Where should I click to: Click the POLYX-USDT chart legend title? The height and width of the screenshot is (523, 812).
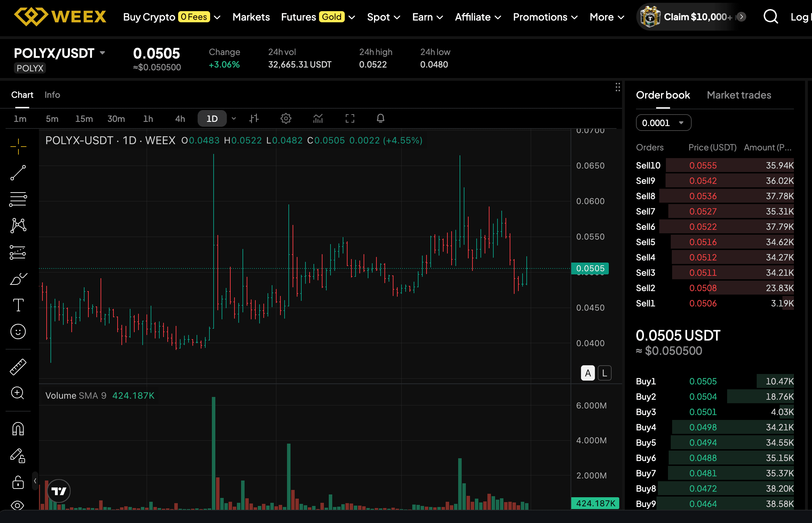110,140
